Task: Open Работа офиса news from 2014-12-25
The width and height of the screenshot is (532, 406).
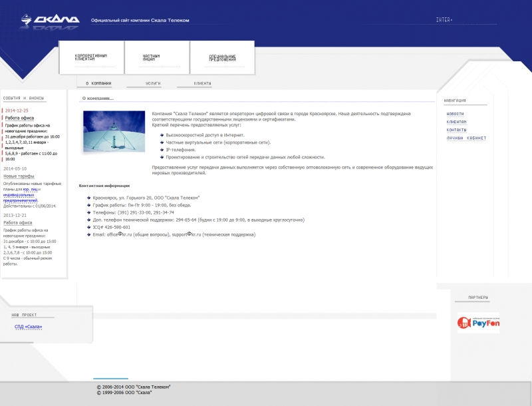Action: click(19, 118)
